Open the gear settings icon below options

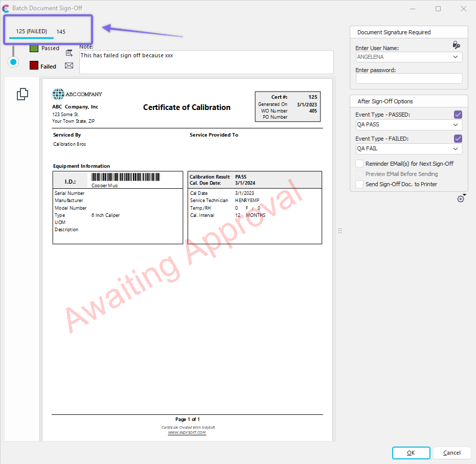pos(460,199)
